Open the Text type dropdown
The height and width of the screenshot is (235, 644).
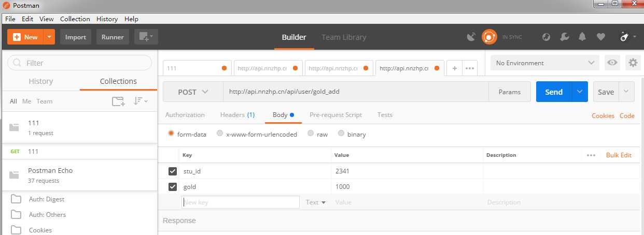pos(316,202)
